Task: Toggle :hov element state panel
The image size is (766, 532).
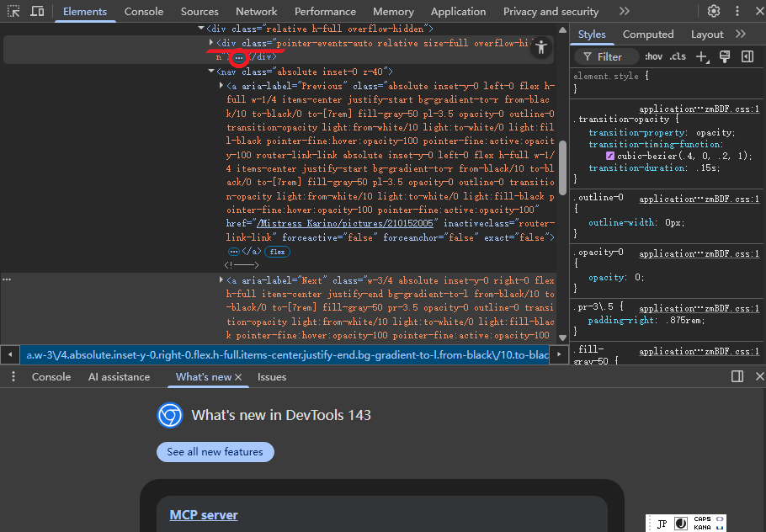Action: [x=653, y=56]
